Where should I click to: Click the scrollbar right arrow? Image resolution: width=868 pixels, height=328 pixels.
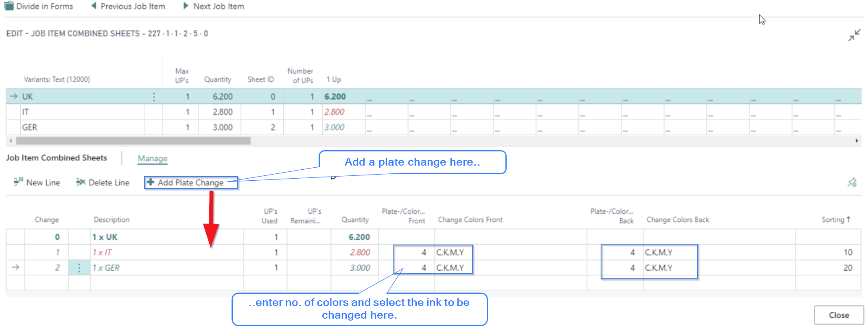pyautogui.click(x=857, y=141)
